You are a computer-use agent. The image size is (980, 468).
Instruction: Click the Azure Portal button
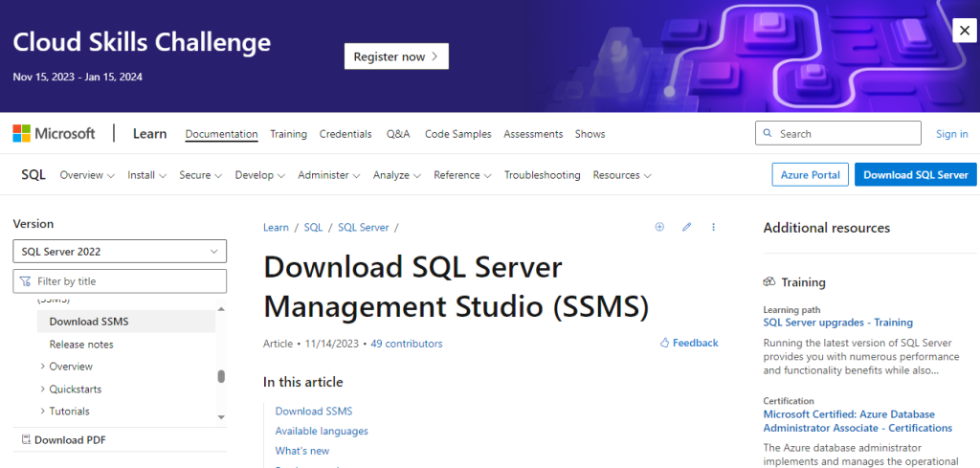tap(811, 175)
